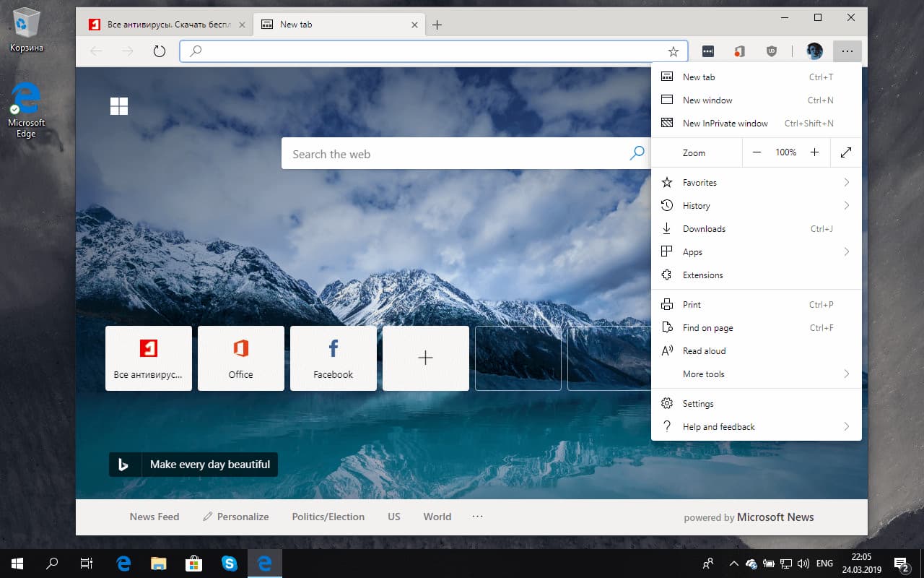924x578 pixels.
Task: Open Microsoft Store from taskbar
Action: point(193,564)
